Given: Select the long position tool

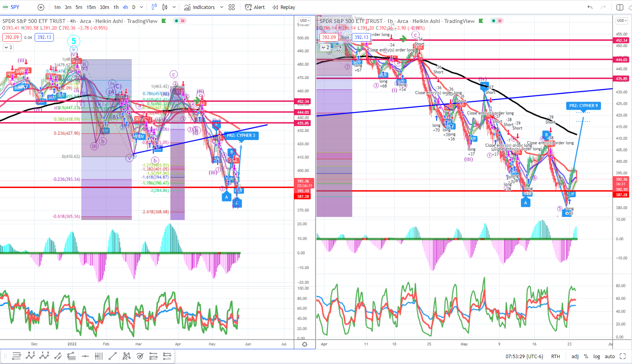Looking at the screenshot, I should pos(154,356).
